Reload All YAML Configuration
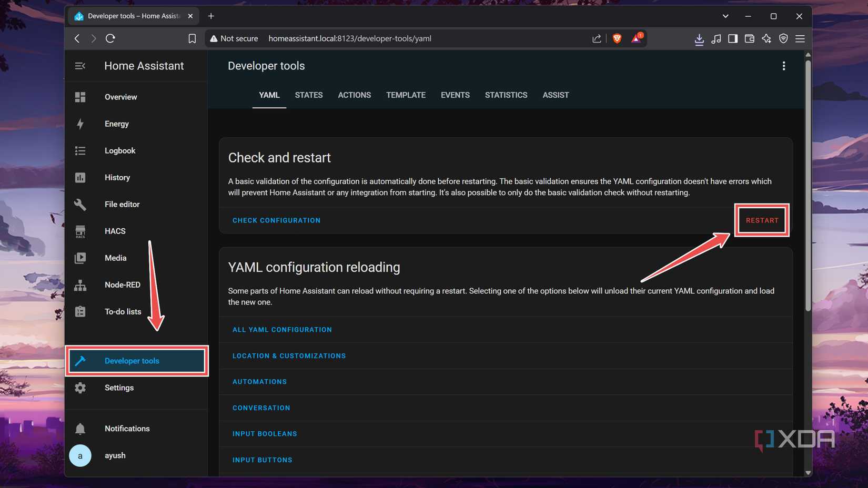 pos(282,330)
